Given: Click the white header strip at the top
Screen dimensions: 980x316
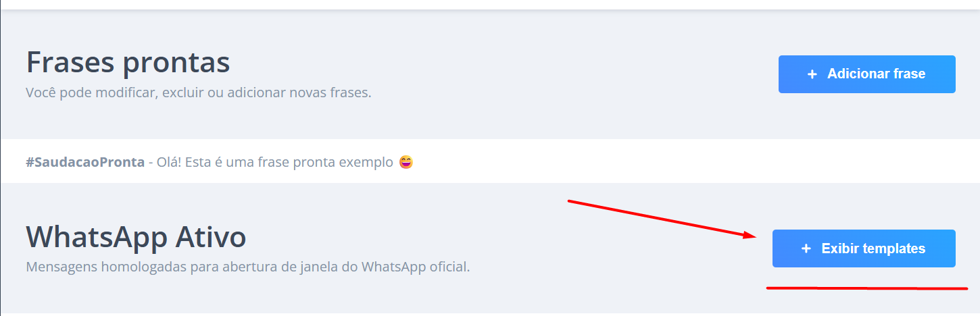Looking at the screenshot, I should tap(490, 4).
